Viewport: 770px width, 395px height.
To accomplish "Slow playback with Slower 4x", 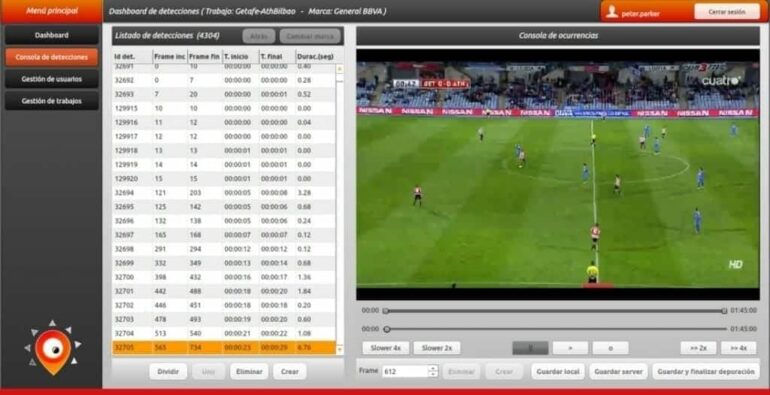I will point(386,348).
